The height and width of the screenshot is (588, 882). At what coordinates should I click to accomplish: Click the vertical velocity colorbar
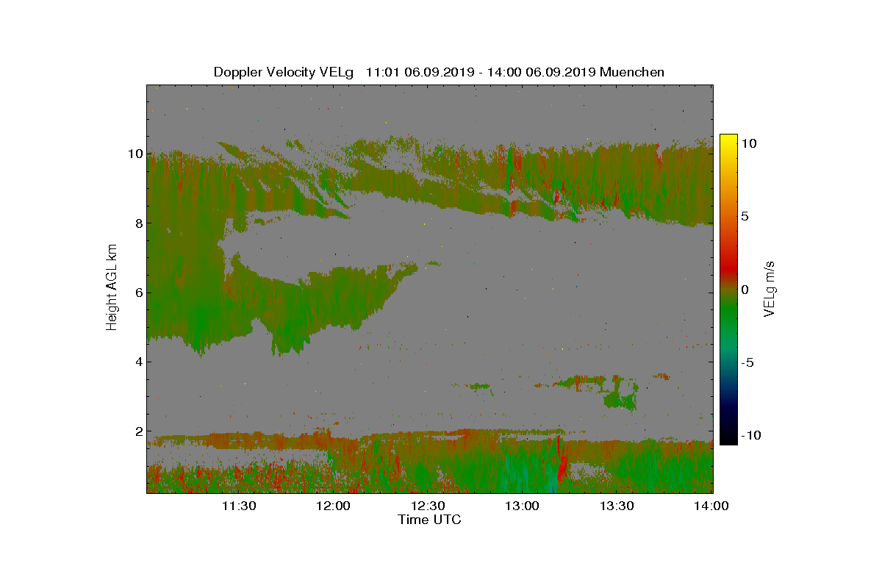[728, 289]
